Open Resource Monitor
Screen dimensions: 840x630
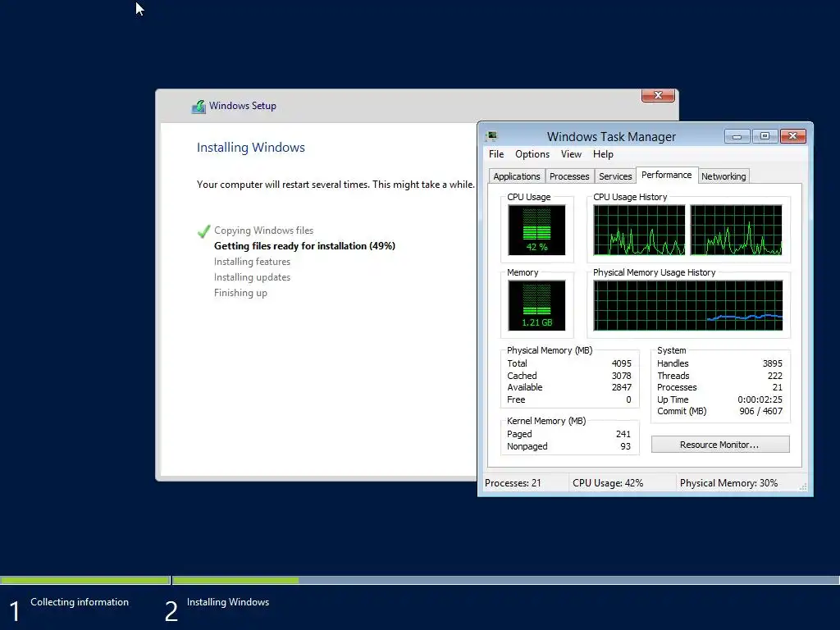point(720,445)
